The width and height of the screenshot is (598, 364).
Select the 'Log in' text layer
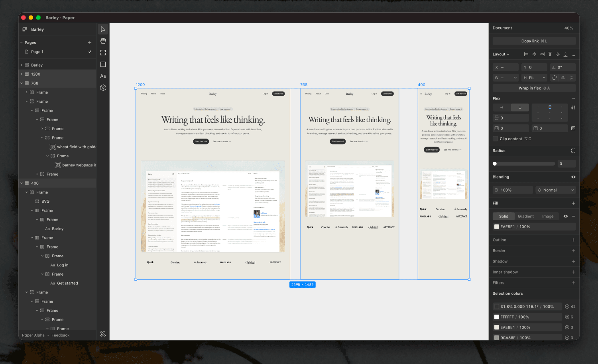pos(57,265)
